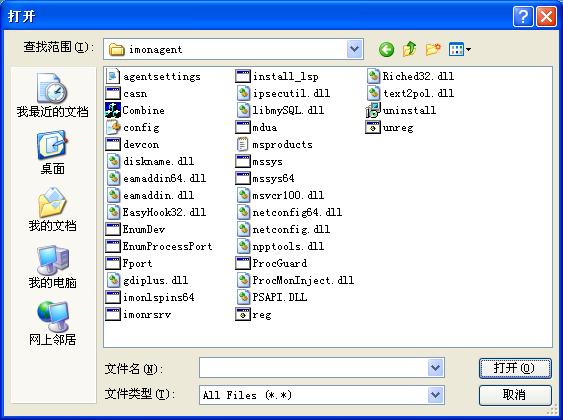The image size is (563, 420).
Task: Select the file named msvcr100.dll
Action: coord(280,195)
